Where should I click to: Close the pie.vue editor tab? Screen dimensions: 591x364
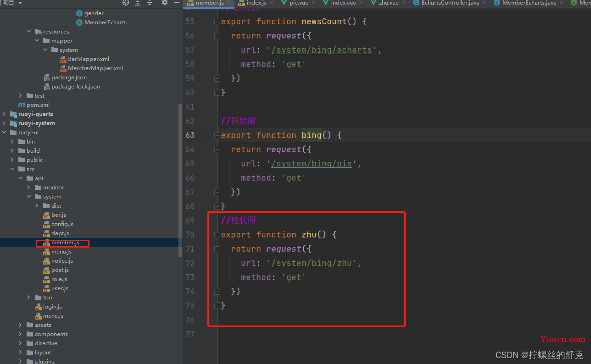click(x=314, y=3)
